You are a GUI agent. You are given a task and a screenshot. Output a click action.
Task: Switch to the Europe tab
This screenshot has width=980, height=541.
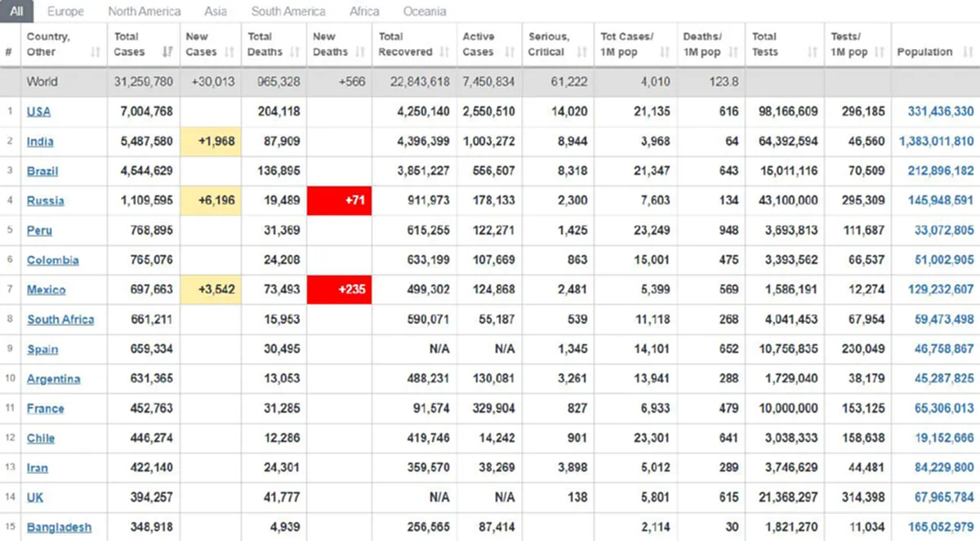coord(65,11)
